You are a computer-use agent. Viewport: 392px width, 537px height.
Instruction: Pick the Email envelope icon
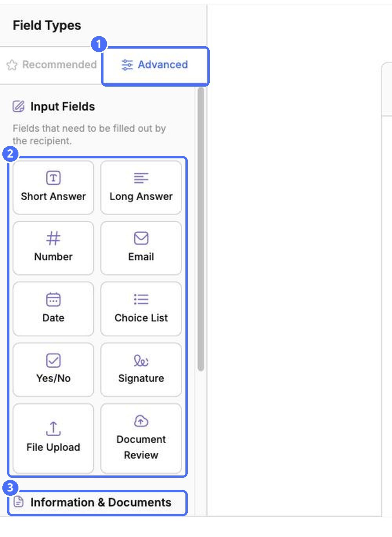click(141, 238)
